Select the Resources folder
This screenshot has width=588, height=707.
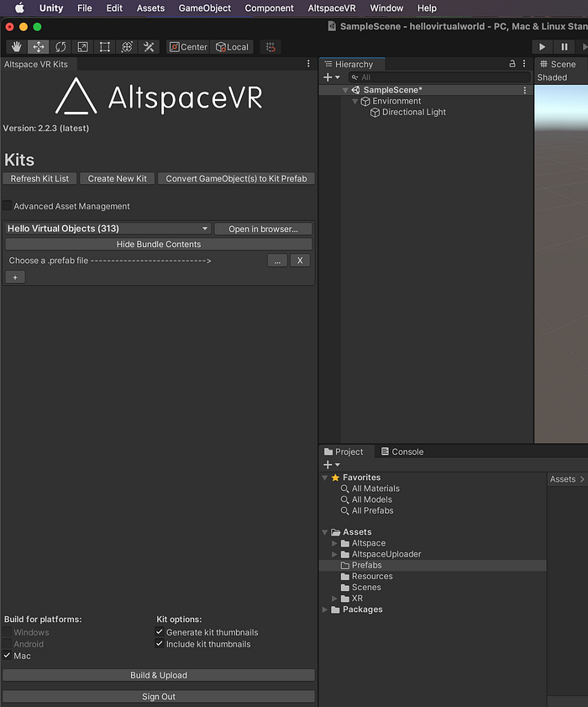click(372, 576)
